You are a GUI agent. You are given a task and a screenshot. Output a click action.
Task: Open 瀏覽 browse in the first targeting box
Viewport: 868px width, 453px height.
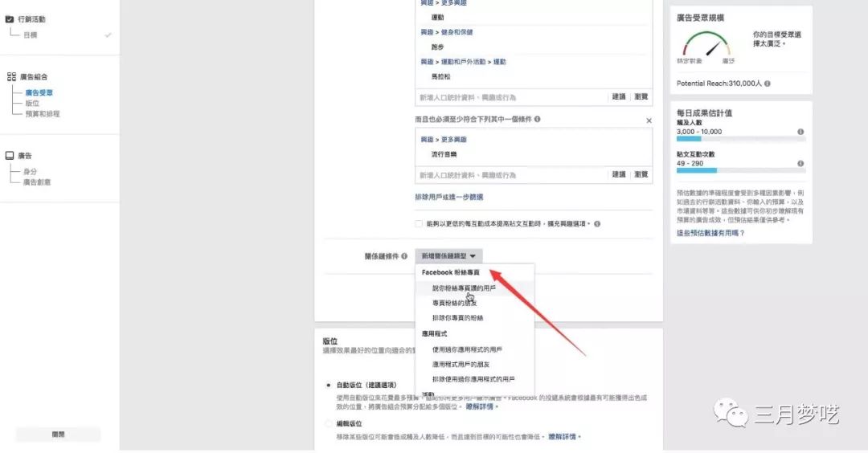click(x=641, y=97)
